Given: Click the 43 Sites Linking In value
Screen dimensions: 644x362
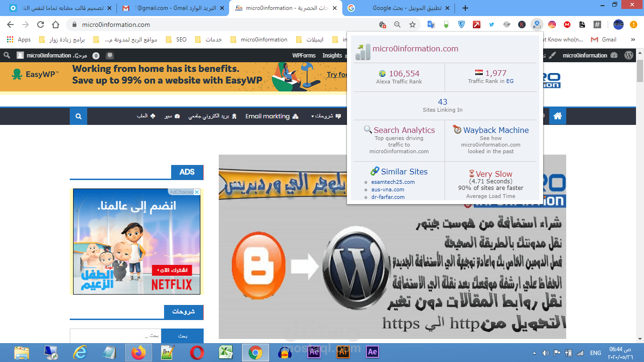Looking at the screenshot, I should point(443,102).
